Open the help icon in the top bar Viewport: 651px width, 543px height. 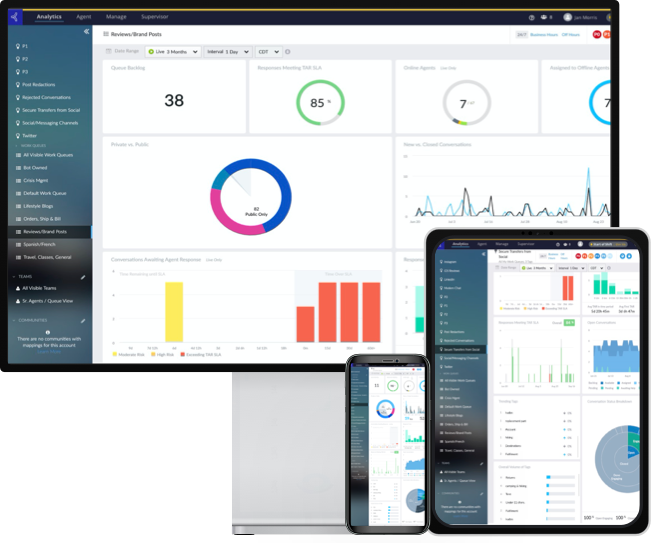click(531, 17)
